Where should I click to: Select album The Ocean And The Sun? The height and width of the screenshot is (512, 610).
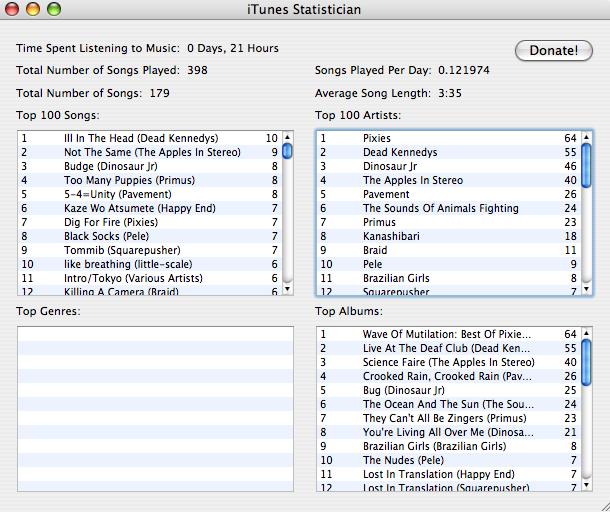coord(449,404)
